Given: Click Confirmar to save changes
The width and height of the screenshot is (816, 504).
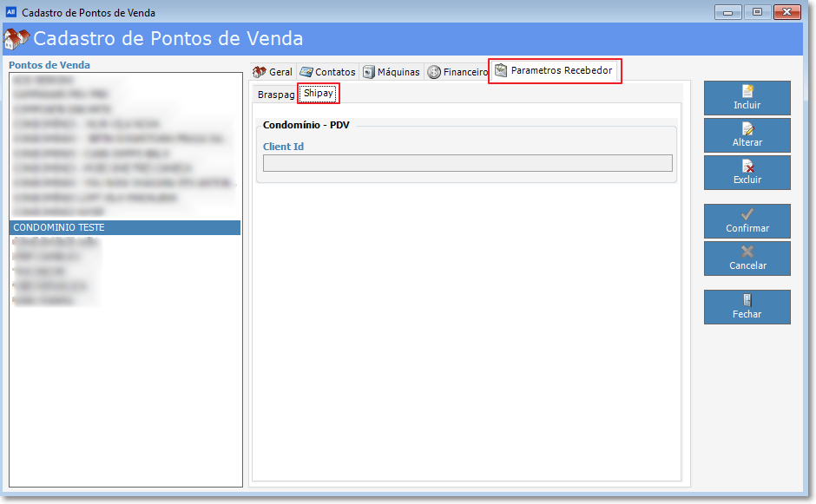Looking at the screenshot, I should [x=747, y=221].
